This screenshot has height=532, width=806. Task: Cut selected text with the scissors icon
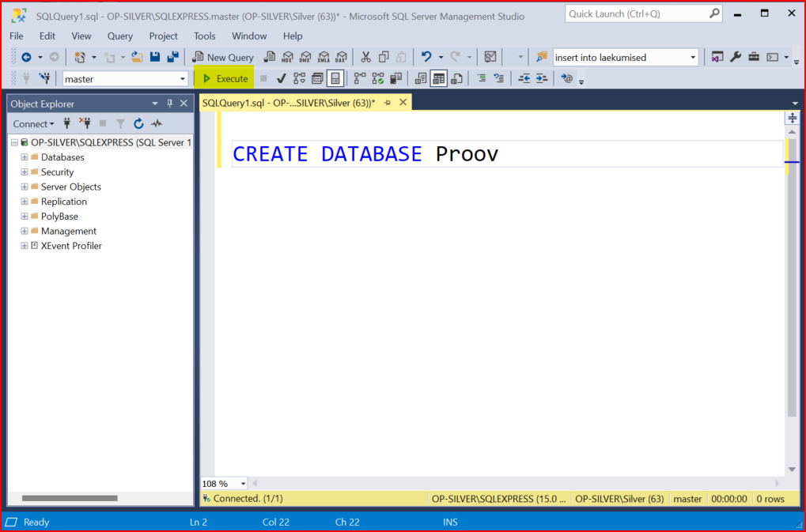pos(365,57)
